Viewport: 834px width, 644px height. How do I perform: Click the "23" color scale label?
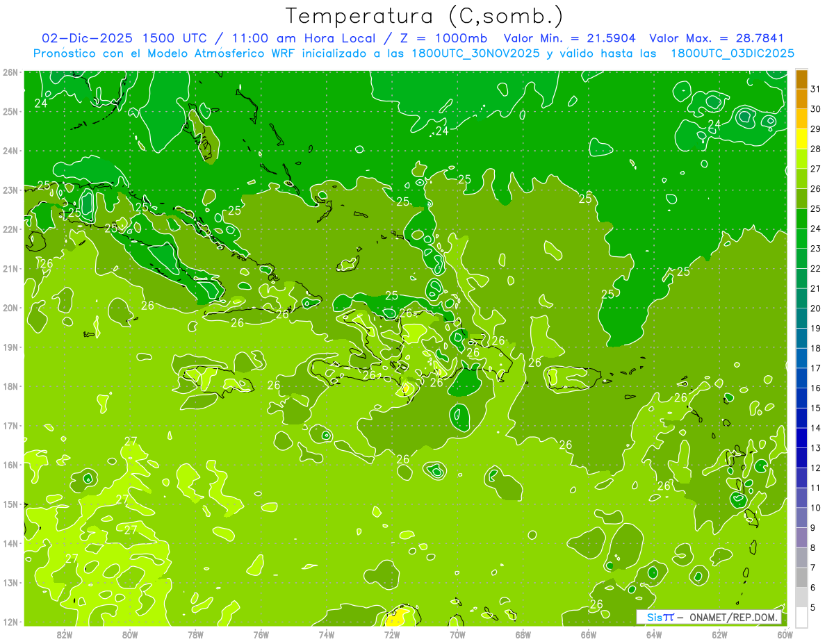pos(815,249)
